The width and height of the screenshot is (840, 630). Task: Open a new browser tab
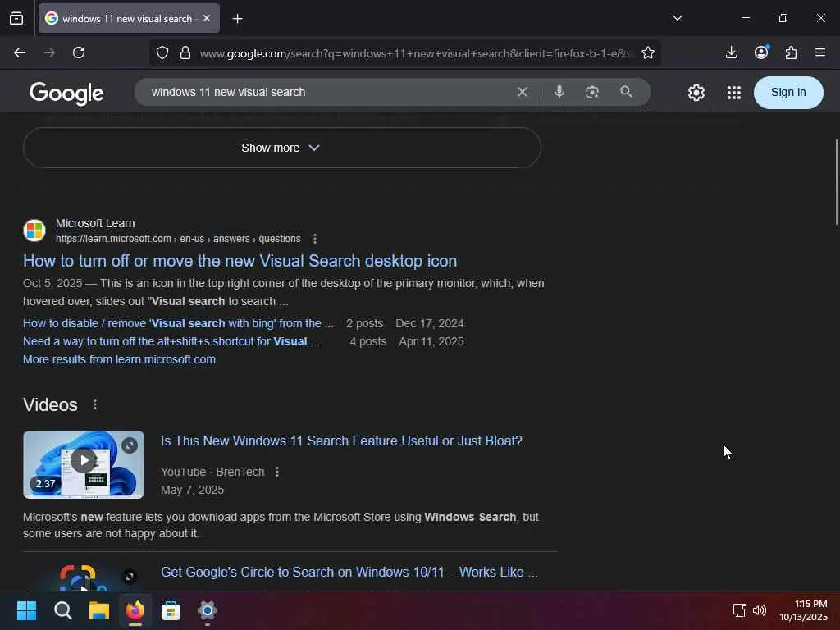237,19
